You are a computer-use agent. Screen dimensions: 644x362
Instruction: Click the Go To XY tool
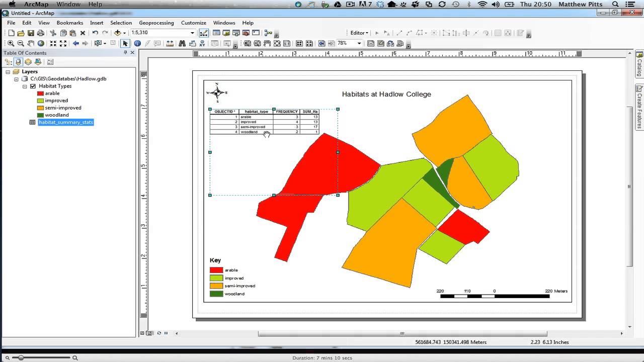[x=202, y=44]
